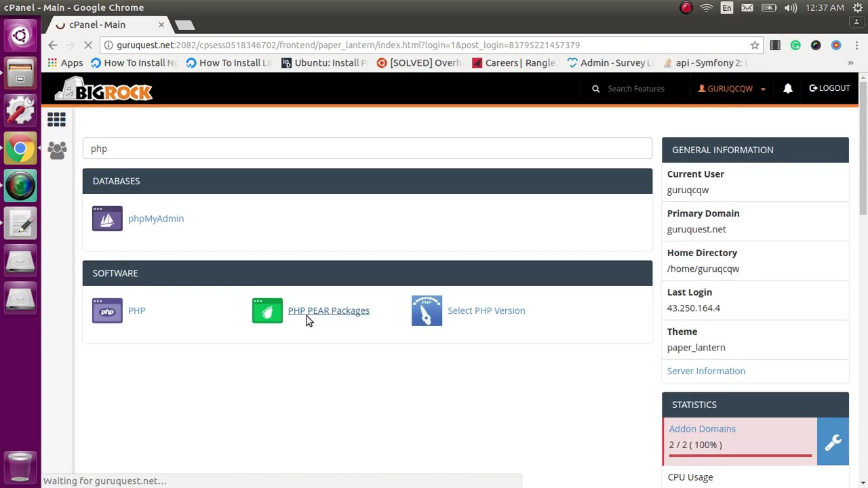Open the Select PHP Version icon
This screenshot has width=868, height=488.
[427, 310]
